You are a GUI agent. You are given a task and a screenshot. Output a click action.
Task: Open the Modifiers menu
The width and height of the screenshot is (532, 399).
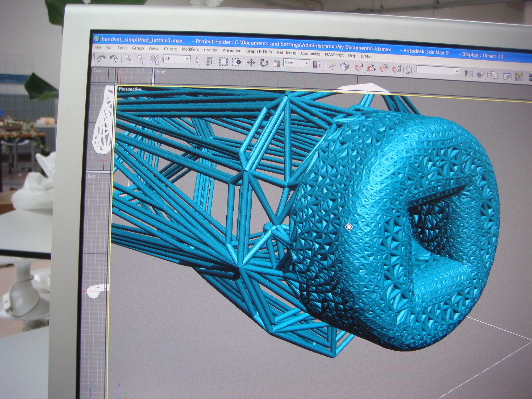coord(190,49)
